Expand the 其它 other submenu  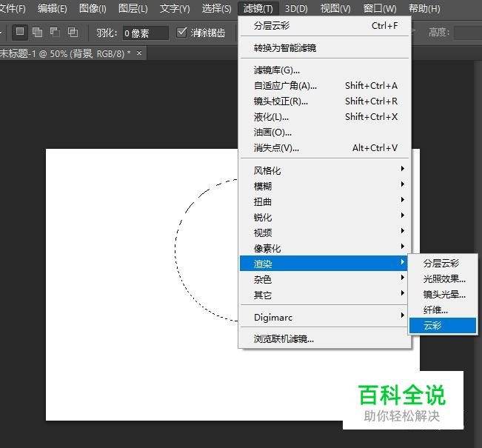coord(324,295)
